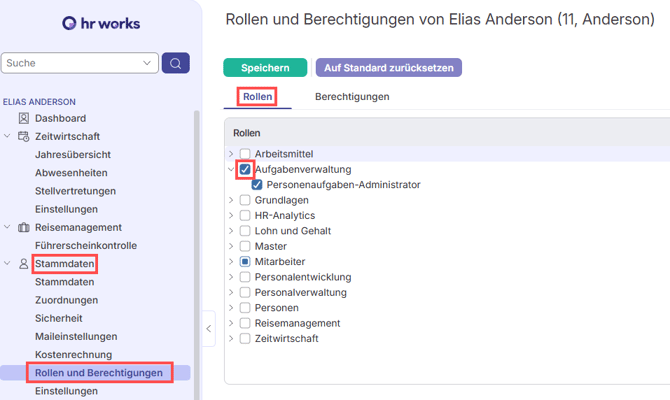This screenshot has height=400, width=670.
Task: Open Sicherheit in the sidebar
Action: [x=59, y=318]
